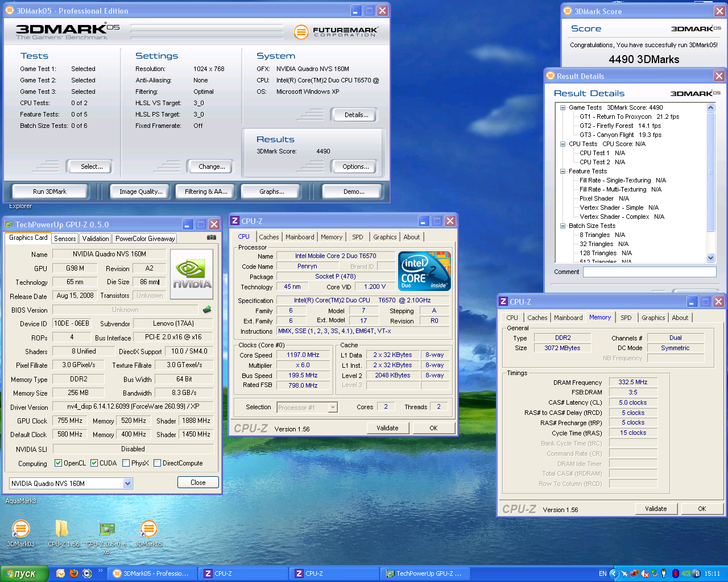The height and width of the screenshot is (582, 728).
Task: Click the Run 3DMark button
Action: point(49,192)
